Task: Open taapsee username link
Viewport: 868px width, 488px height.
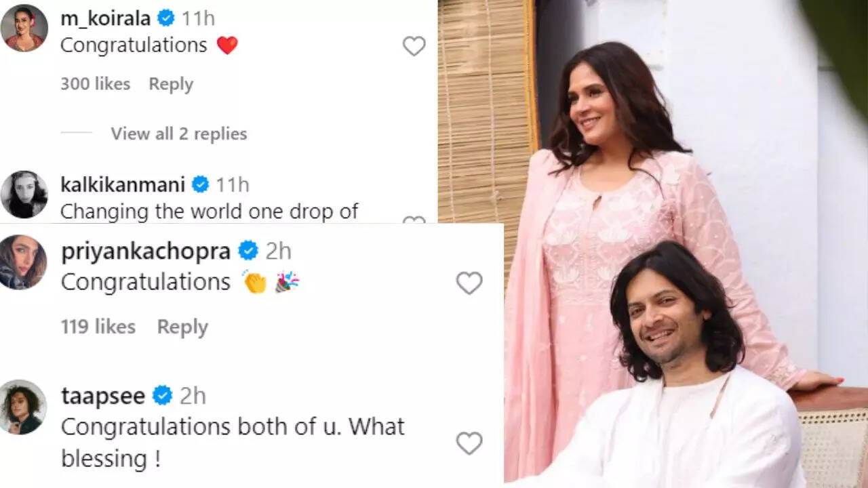Action: pos(102,396)
